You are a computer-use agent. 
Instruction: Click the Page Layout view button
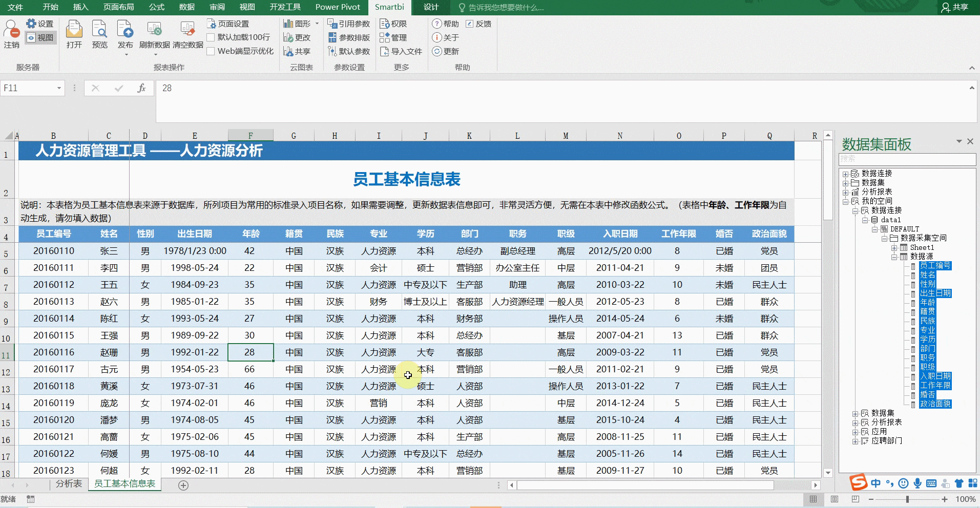coord(834,499)
